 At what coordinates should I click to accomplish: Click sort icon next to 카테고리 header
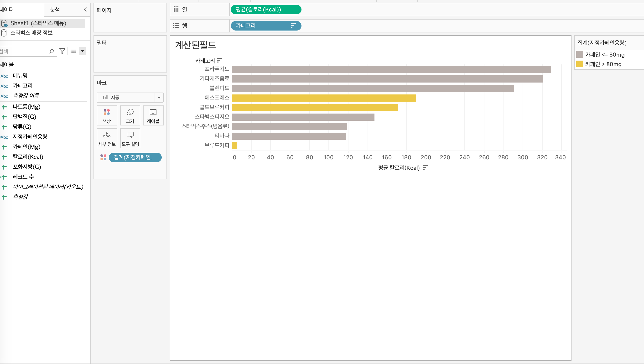pyautogui.click(x=219, y=60)
